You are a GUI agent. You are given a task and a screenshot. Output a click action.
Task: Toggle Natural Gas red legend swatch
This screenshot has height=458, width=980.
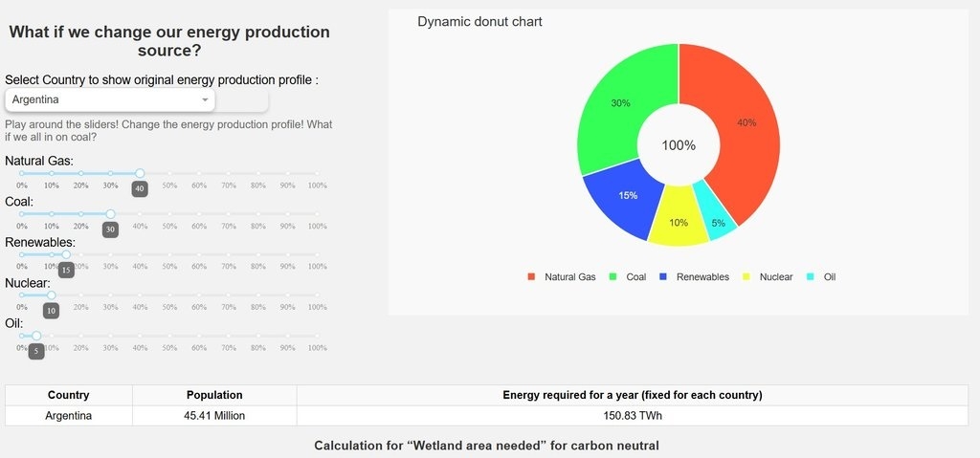pyautogui.click(x=531, y=277)
